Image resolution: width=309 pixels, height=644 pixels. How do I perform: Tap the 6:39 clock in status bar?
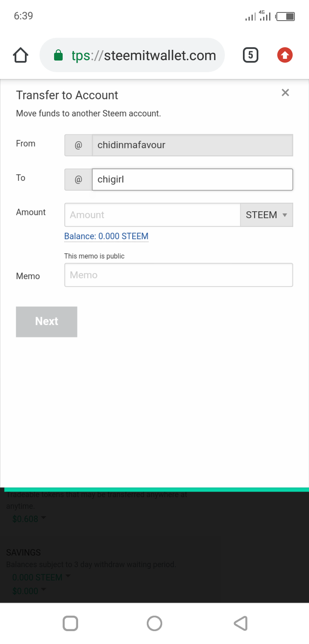[x=24, y=16]
